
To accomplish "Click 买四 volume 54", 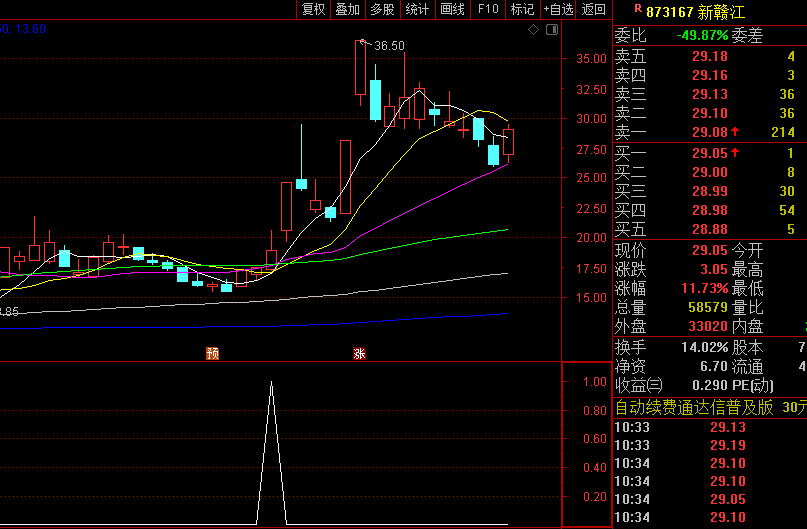I will [787, 210].
